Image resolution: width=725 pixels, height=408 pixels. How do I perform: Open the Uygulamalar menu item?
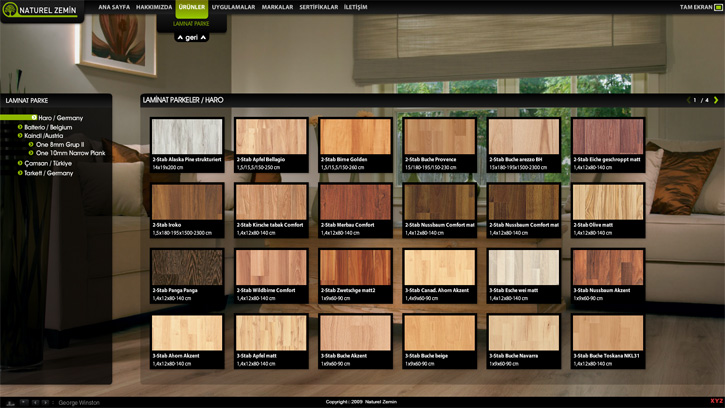(233, 7)
